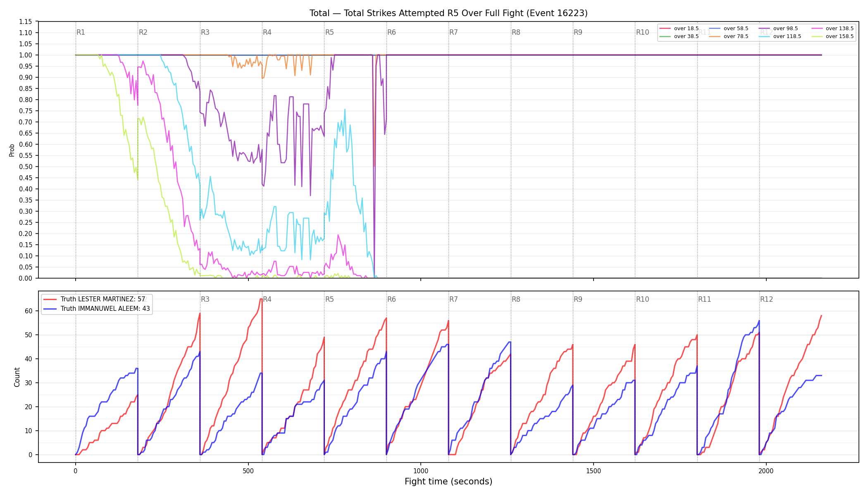The height and width of the screenshot is (496, 868).
Task: Click the '1500' x-axis tick label
Action: tap(594, 471)
